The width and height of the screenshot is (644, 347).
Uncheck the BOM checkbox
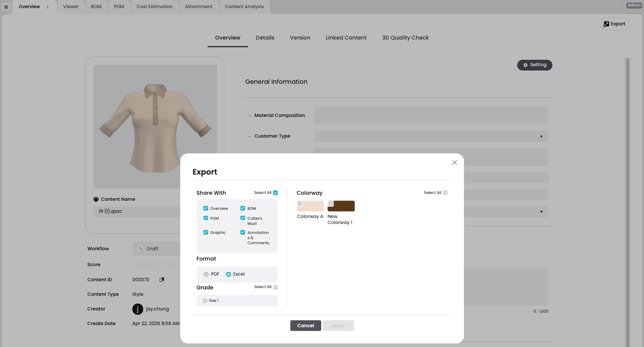(242, 208)
